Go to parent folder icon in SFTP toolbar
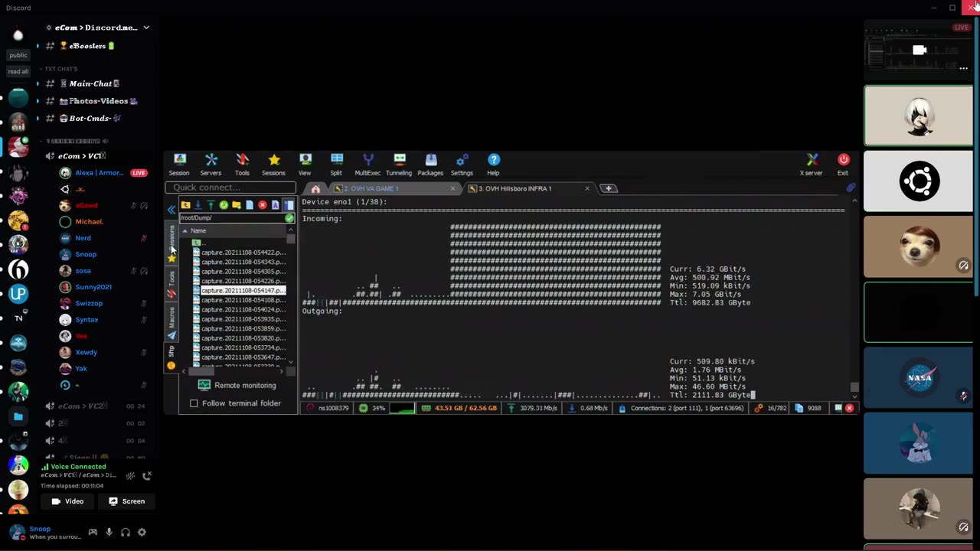Viewport: 980px width, 551px height. pyautogui.click(x=185, y=205)
